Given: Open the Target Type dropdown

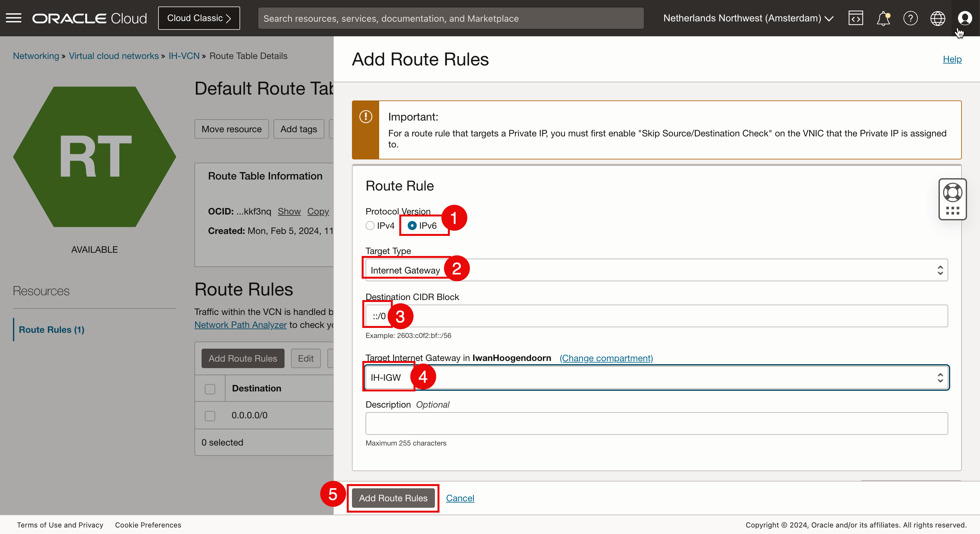Looking at the screenshot, I should [656, 270].
